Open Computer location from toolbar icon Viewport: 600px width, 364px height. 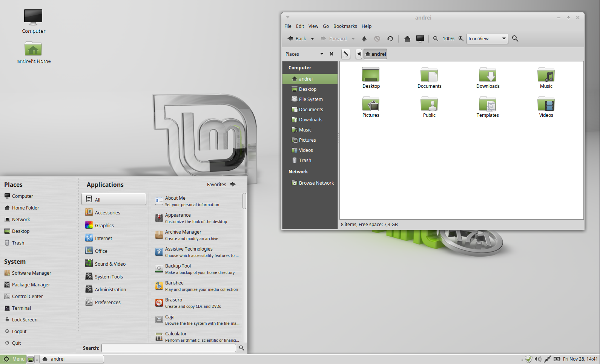pyautogui.click(x=420, y=39)
